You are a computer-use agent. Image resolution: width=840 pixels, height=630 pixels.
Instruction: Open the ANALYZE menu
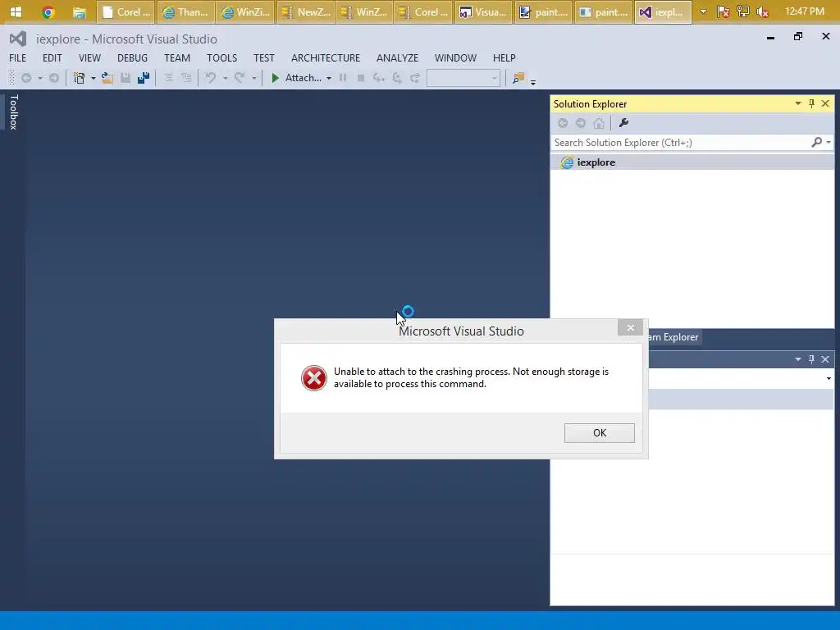(397, 58)
